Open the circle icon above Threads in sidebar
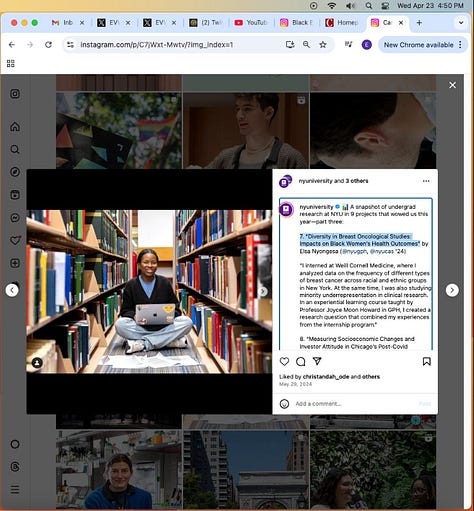474x511 pixels. click(15, 444)
